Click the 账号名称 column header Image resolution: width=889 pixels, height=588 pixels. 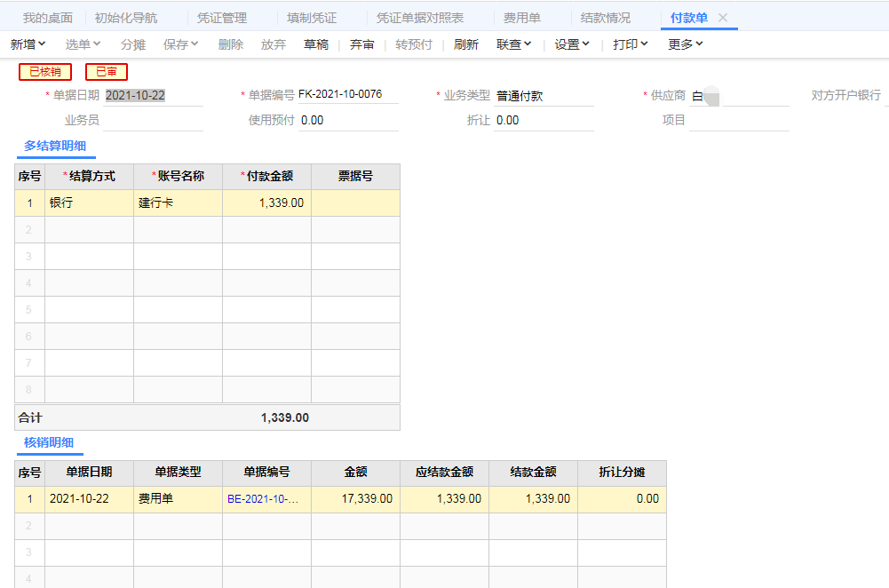coord(178,177)
